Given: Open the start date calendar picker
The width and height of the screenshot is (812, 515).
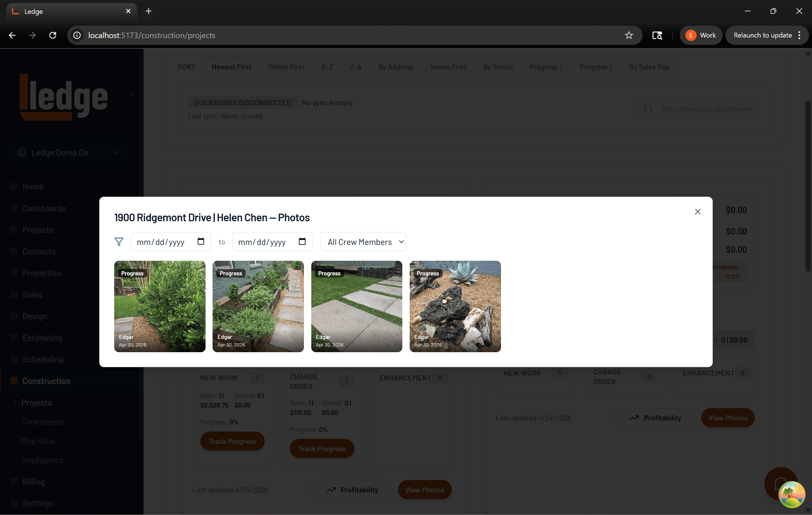Looking at the screenshot, I should tap(201, 241).
